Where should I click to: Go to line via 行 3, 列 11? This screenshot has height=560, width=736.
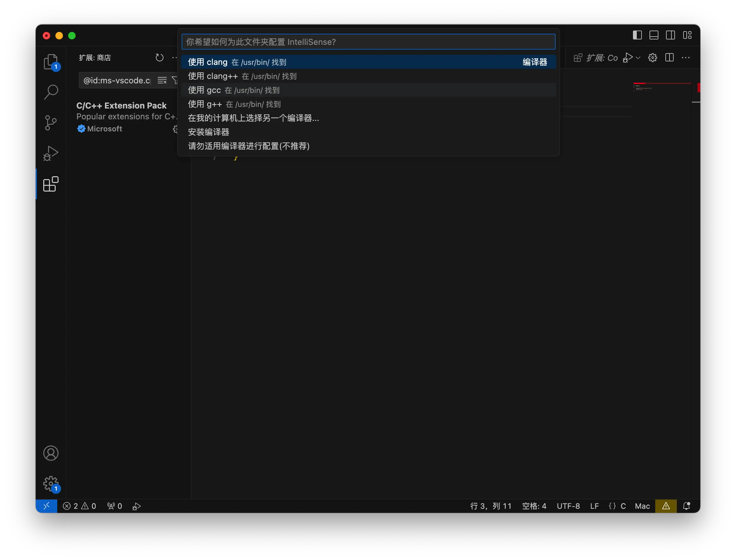point(490,506)
